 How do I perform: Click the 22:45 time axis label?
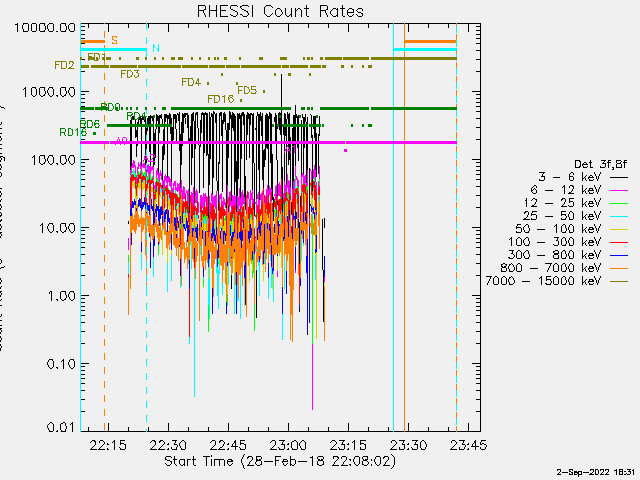tap(228, 445)
